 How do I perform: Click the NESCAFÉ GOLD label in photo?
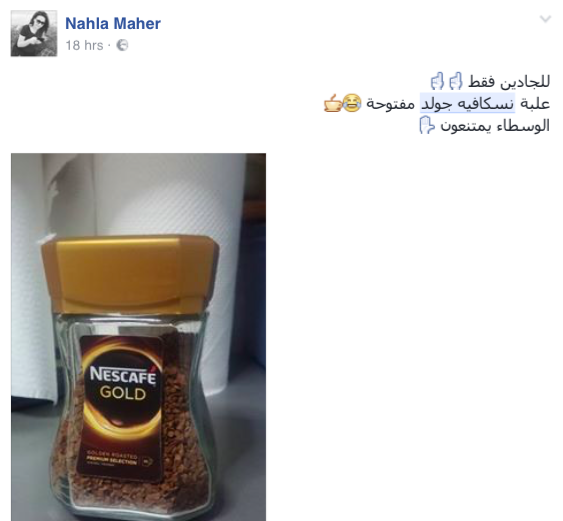click(x=123, y=383)
